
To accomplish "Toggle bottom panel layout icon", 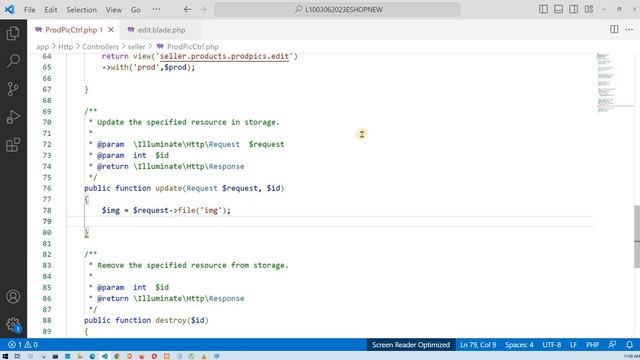I will pyautogui.click(x=558, y=9).
